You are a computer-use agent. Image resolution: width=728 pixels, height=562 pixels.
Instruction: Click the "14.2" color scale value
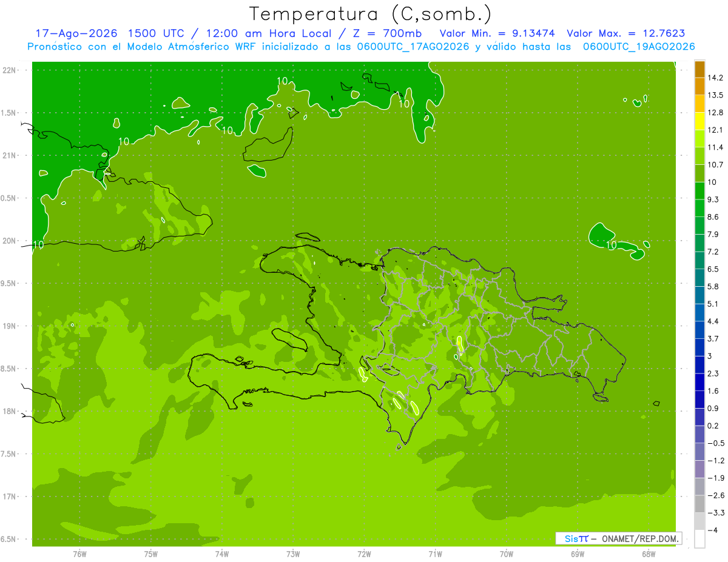(x=715, y=78)
